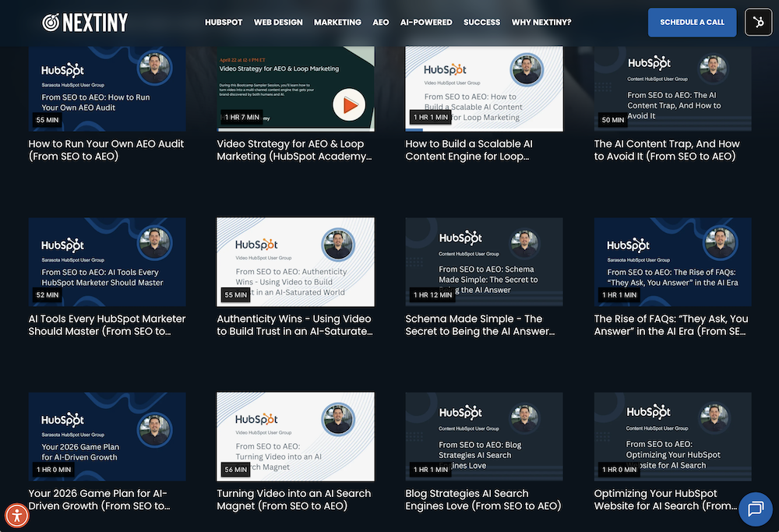Open the HubSpot menu item
This screenshot has height=532, width=779.
coord(224,23)
